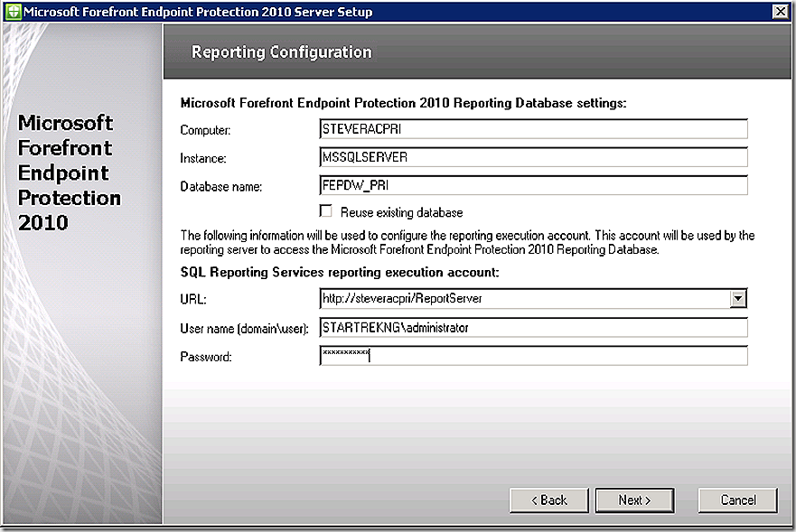The image size is (796, 532).
Task: Proceed with the Next button
Action: tap(634, 500)
